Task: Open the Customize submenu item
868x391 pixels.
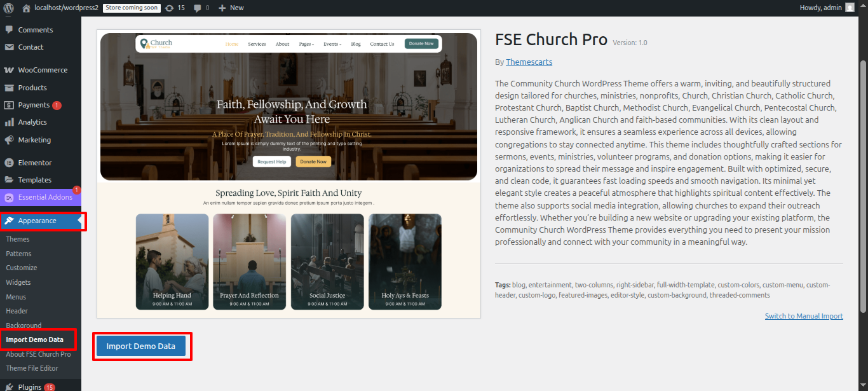Action: tap(22, 268)
